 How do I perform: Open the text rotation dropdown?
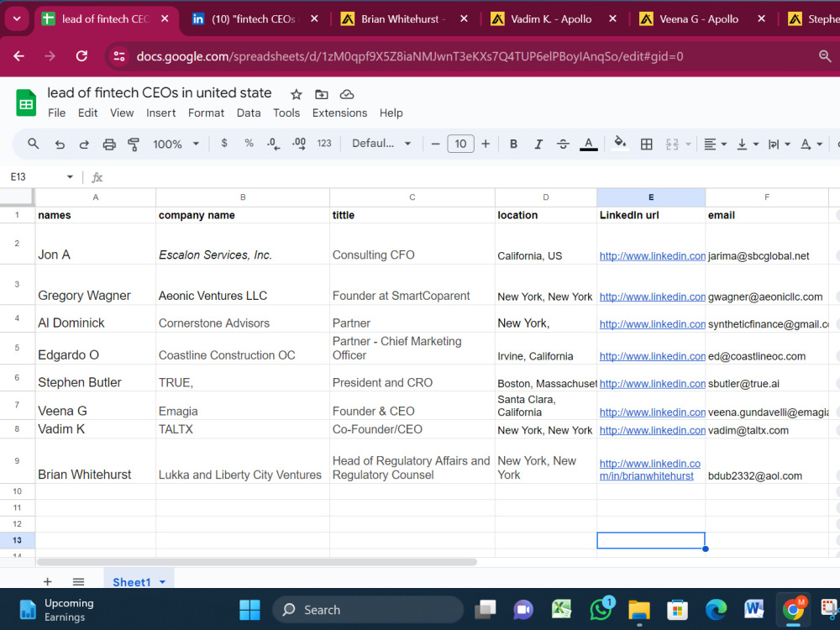click(x=811, y=144)
